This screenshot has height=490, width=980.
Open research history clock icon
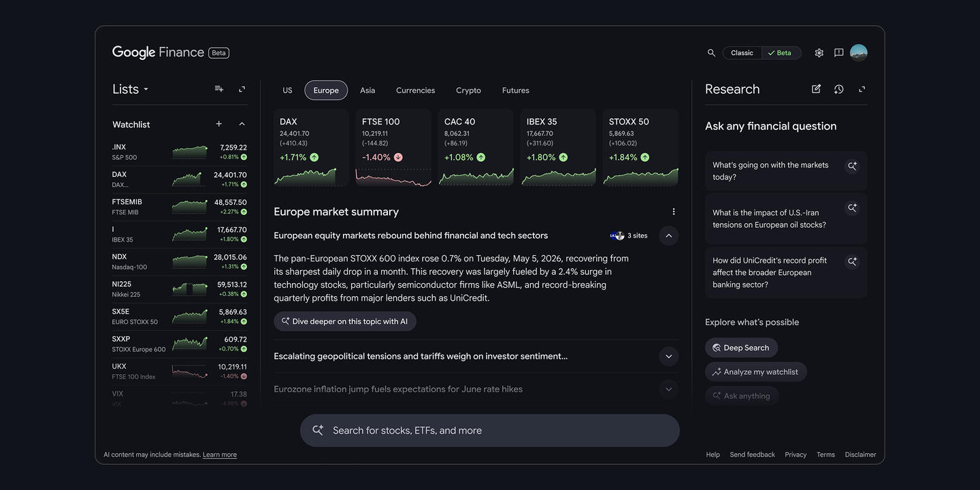coord(838,89)
